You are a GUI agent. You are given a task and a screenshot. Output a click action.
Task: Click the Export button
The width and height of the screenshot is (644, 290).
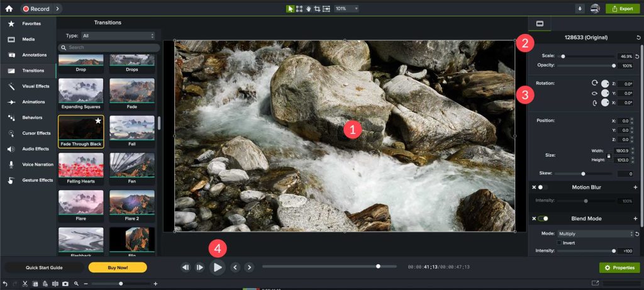(x=621, y=9)
